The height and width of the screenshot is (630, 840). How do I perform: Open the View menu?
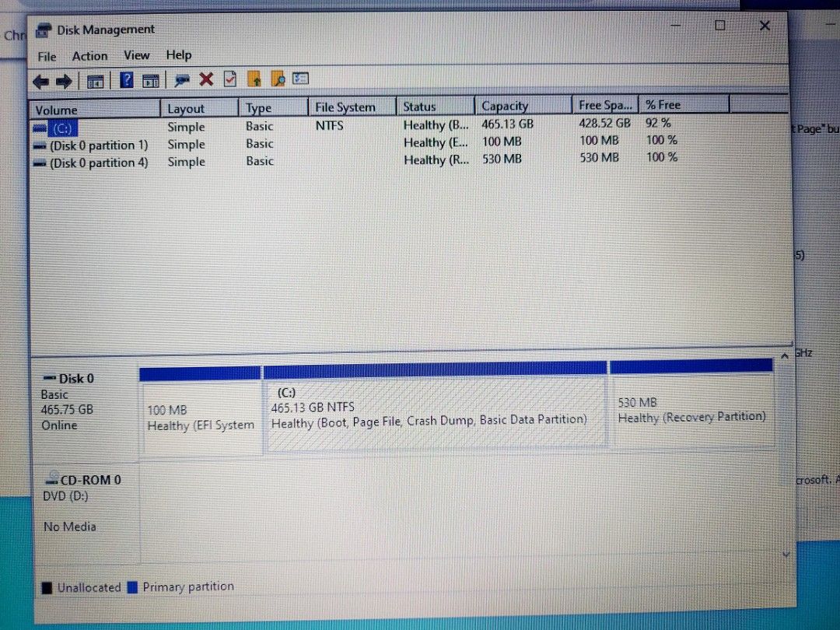137,55
